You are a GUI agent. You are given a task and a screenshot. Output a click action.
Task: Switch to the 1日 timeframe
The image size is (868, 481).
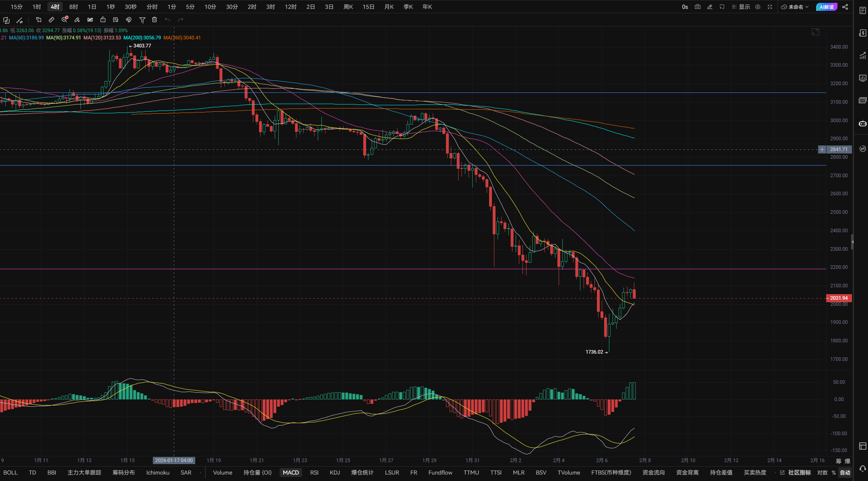92,7
